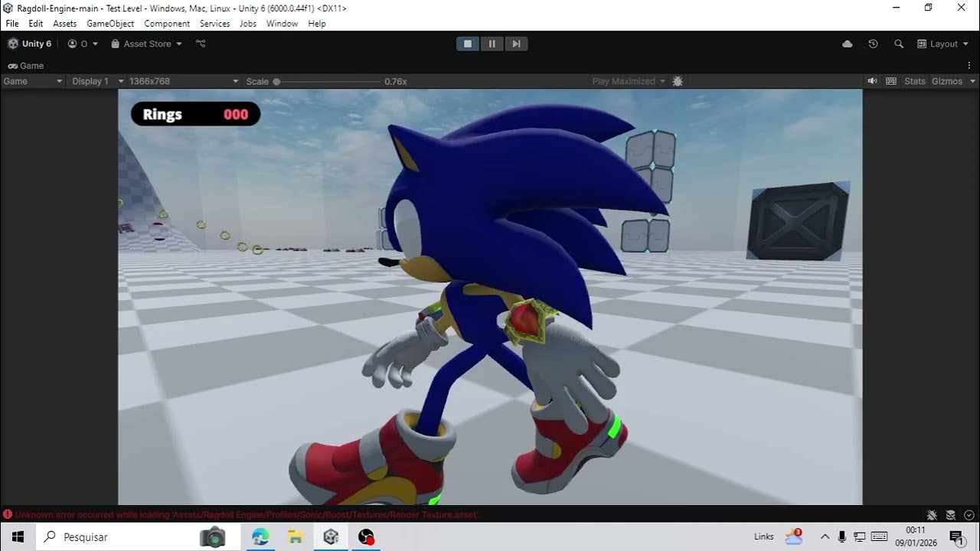Stop play mode with the play button
The width and height of the screenshot is (980, 551).
[468, 44]
